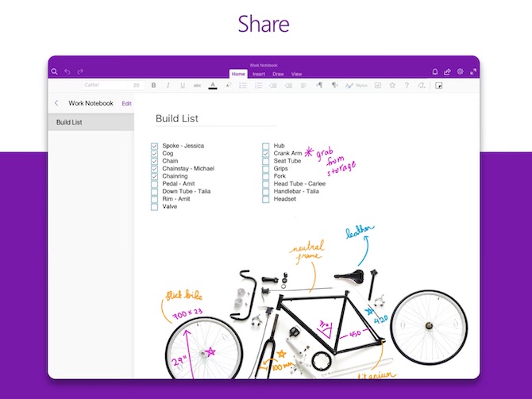
Task: Click the share notebook icon
Action: point(447,71)
